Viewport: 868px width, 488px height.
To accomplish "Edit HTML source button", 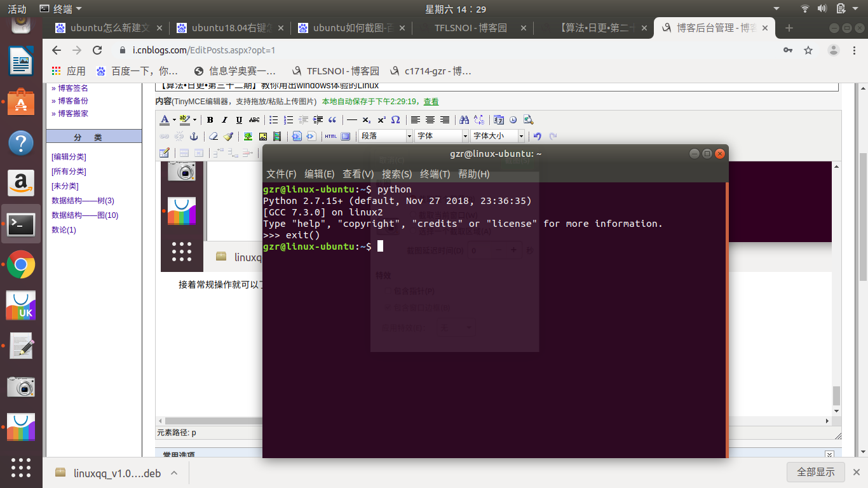I will (x=330, y=136).
